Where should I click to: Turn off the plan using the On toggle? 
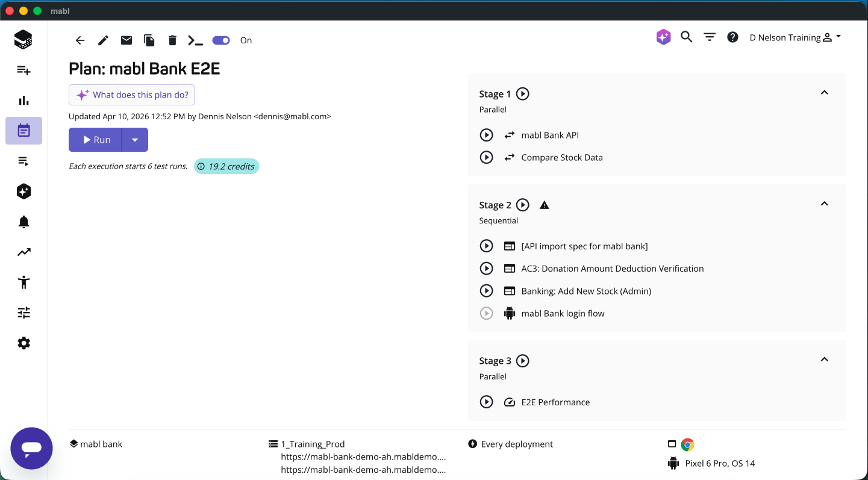point(220,40)
